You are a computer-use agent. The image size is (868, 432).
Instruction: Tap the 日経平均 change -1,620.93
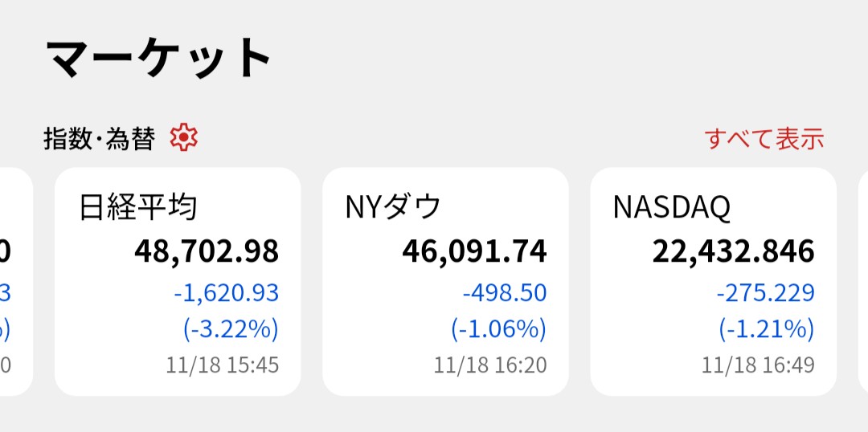pos(226,293)
